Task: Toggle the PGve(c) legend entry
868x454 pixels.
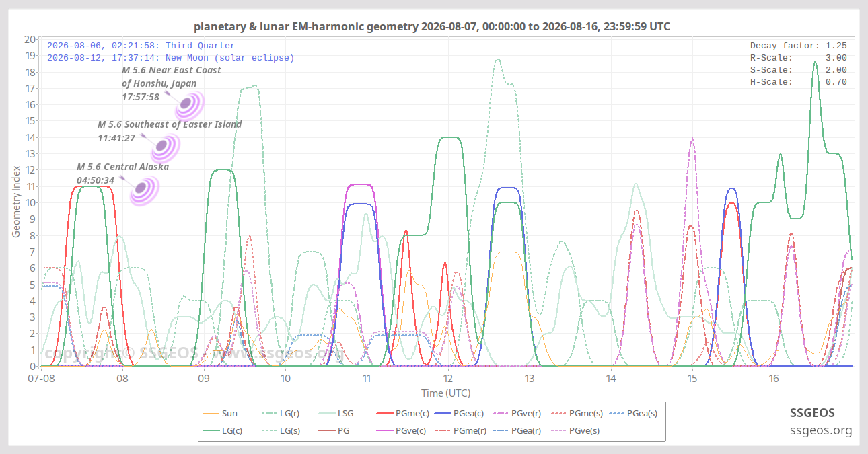Action: [402, 430]
